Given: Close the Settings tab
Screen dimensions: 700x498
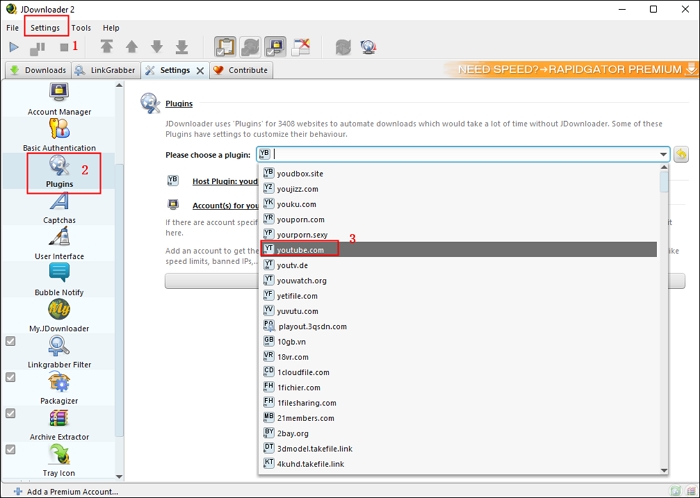Looking at the screenshot, I should pos(200,71).
